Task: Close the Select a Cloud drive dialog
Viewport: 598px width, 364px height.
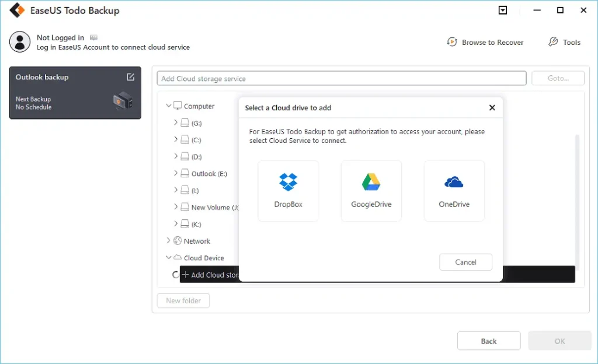Action: click(492, 108)
